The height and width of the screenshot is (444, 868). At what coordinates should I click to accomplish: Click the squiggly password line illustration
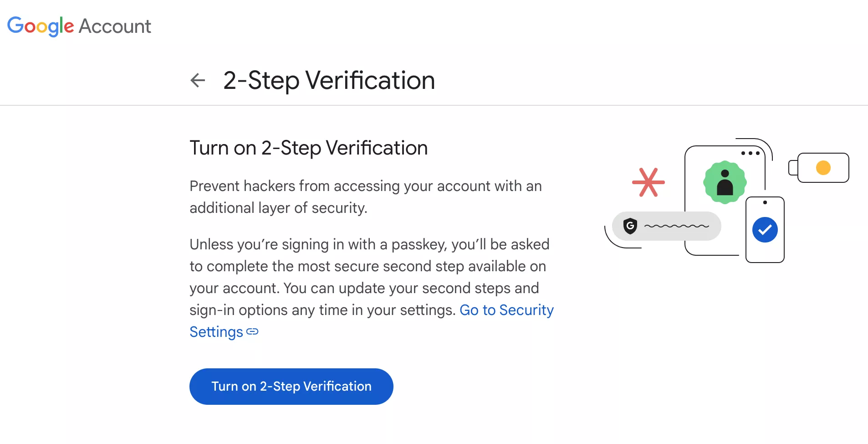pyautogui.click(x=676, y=226)
